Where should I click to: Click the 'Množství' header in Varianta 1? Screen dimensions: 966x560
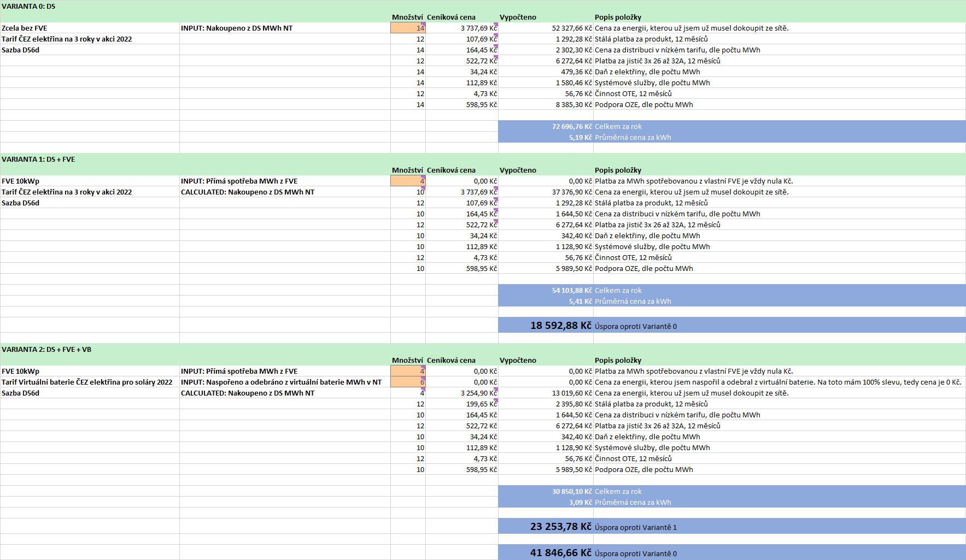pyautogui.click(x=407, y=170)
